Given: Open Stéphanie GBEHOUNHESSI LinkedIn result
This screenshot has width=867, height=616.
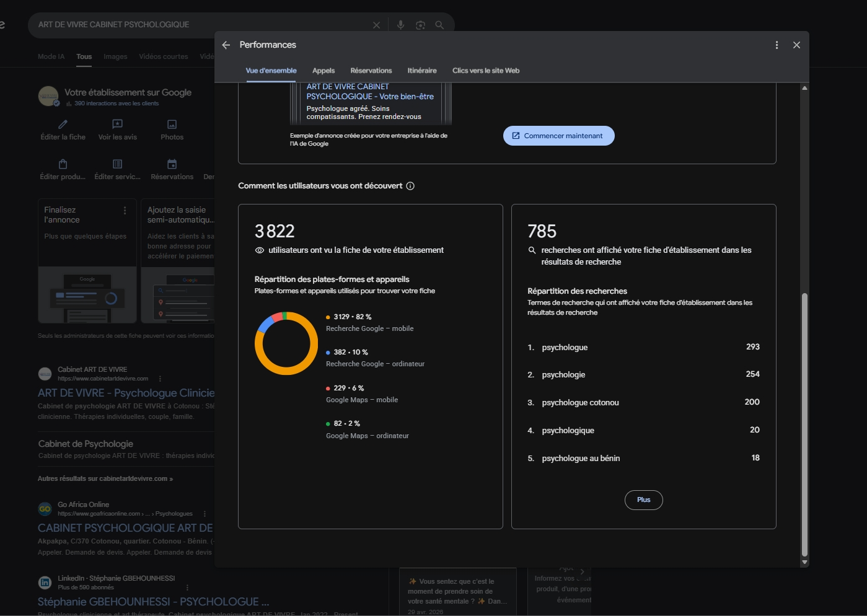Looking at the screenshot, I should pyautogui.click(x=153, y=602).
